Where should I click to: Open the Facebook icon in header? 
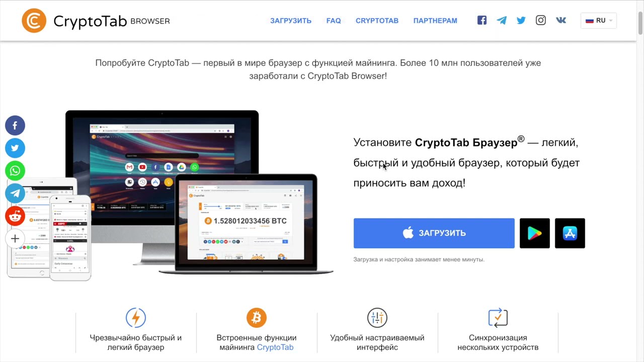[x=482, y=21]
